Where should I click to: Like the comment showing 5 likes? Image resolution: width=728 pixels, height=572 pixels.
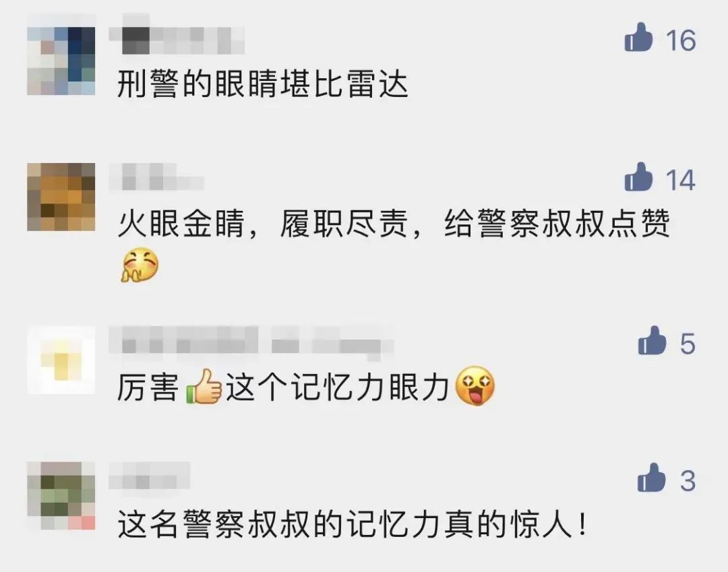[652, 341]
